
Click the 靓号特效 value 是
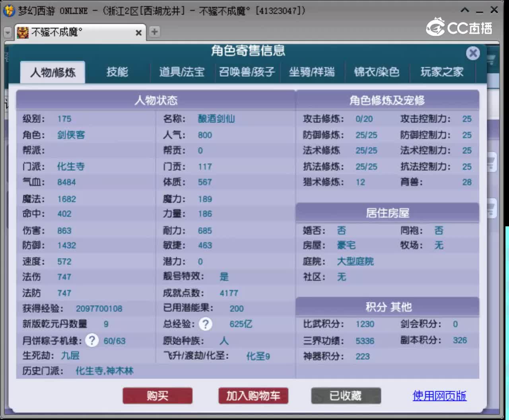tap(224, 277)
